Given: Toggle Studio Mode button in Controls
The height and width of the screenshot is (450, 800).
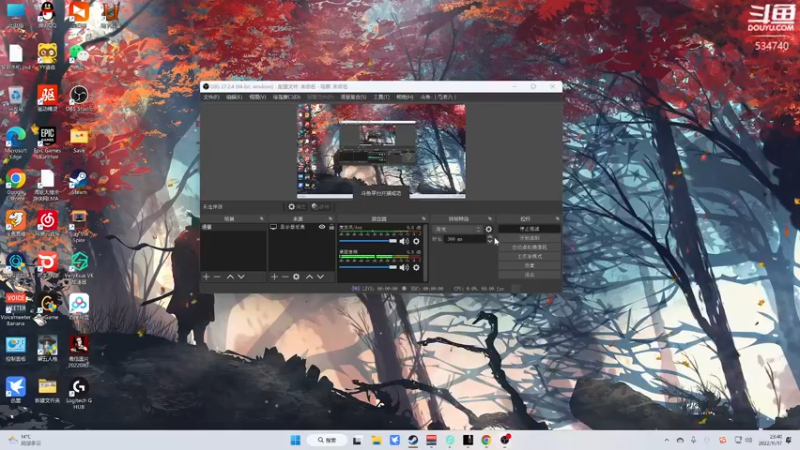Looking at the screenshot, I should [529, 256].
